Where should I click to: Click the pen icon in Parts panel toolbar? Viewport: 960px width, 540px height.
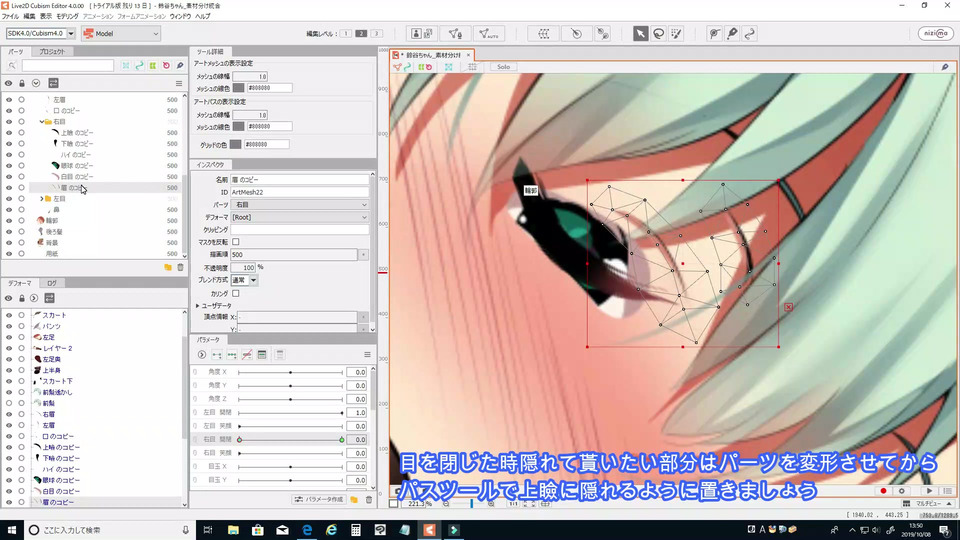(x=179, y=66)
